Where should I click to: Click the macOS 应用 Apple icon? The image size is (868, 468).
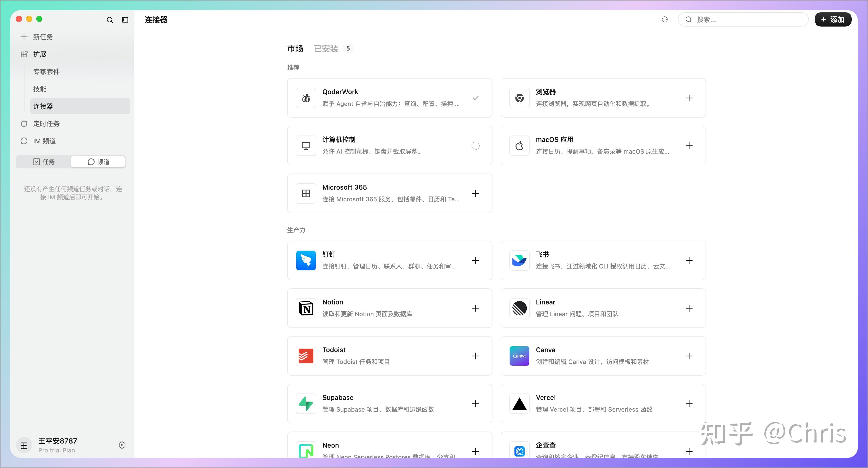coord(519,146)
